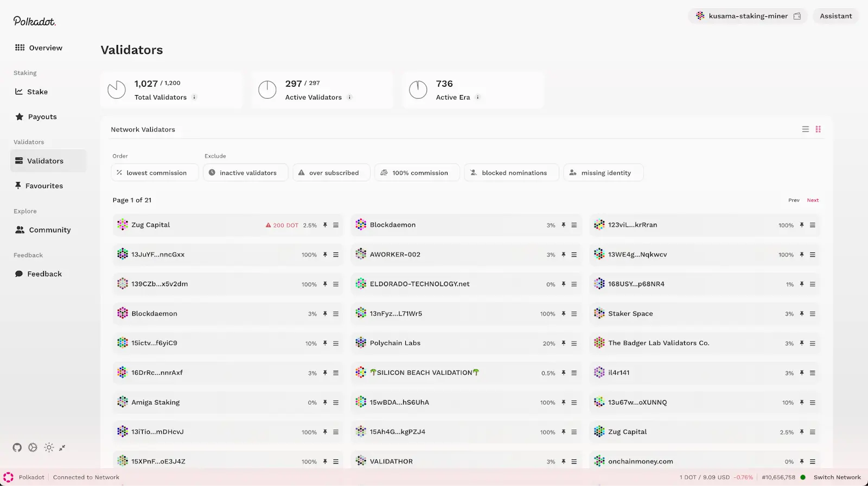Click wallet icon beside kusama-staking-miner
The height and width of the screenshot is (486, 868).
pos(797,16)
